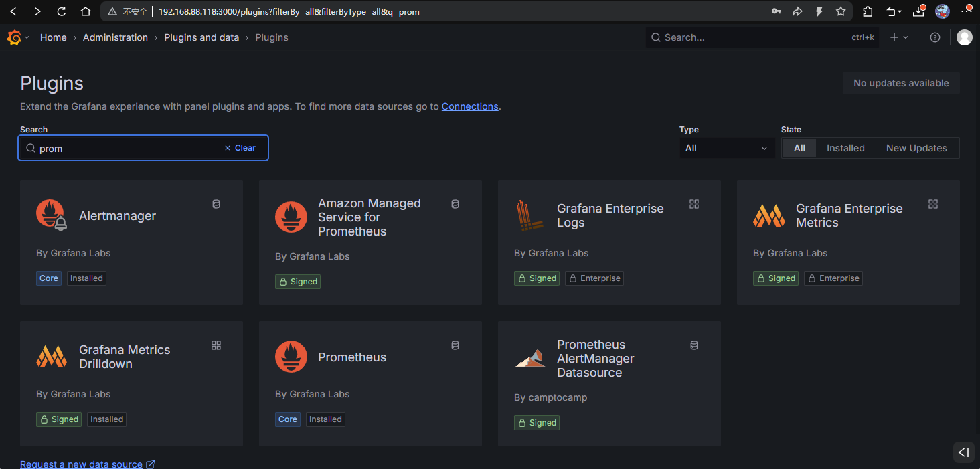Click the By camptocamp author text
980x469 pixels.
pyautogui.click(x=550, y=397)
